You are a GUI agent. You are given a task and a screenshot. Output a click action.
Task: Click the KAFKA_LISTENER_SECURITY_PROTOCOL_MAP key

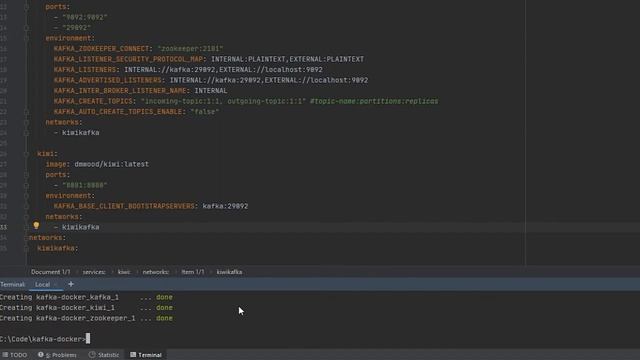[129, 59]
